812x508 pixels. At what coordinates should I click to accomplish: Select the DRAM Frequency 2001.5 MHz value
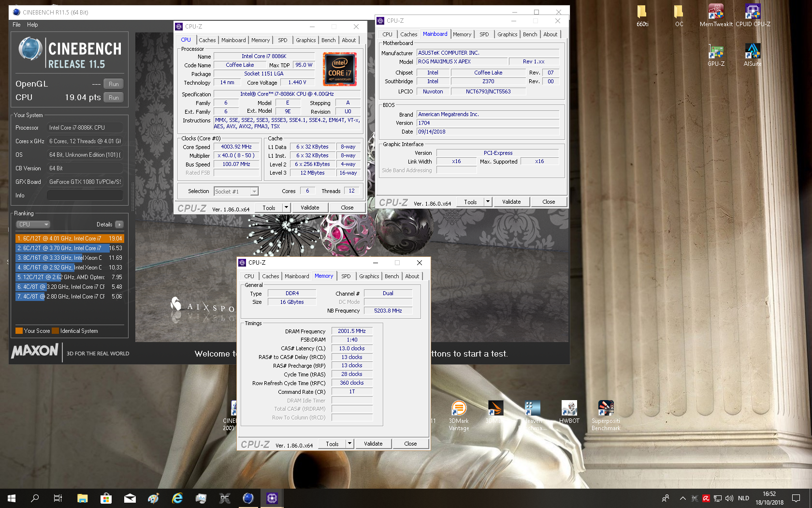tap(352, 331)
